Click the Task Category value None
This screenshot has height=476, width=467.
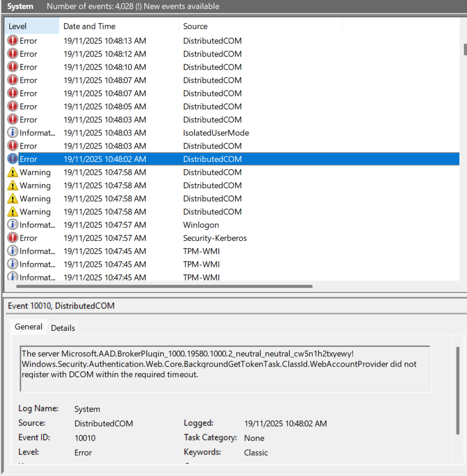254,438
